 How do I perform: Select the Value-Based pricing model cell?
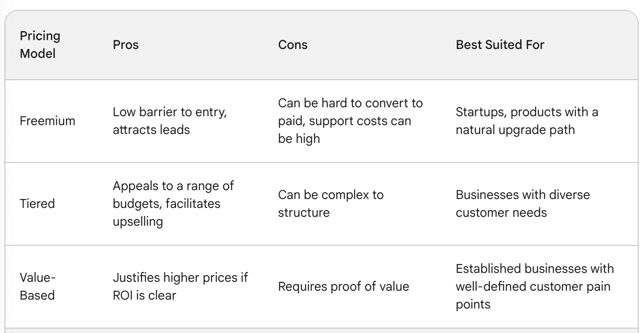[x=37, y=286]
